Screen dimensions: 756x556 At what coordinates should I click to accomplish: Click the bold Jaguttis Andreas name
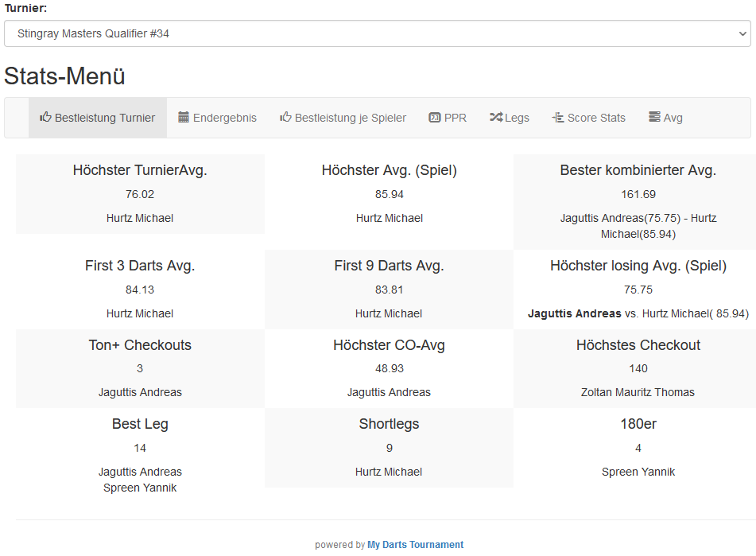pyautogui.click(x=575, y=313)
